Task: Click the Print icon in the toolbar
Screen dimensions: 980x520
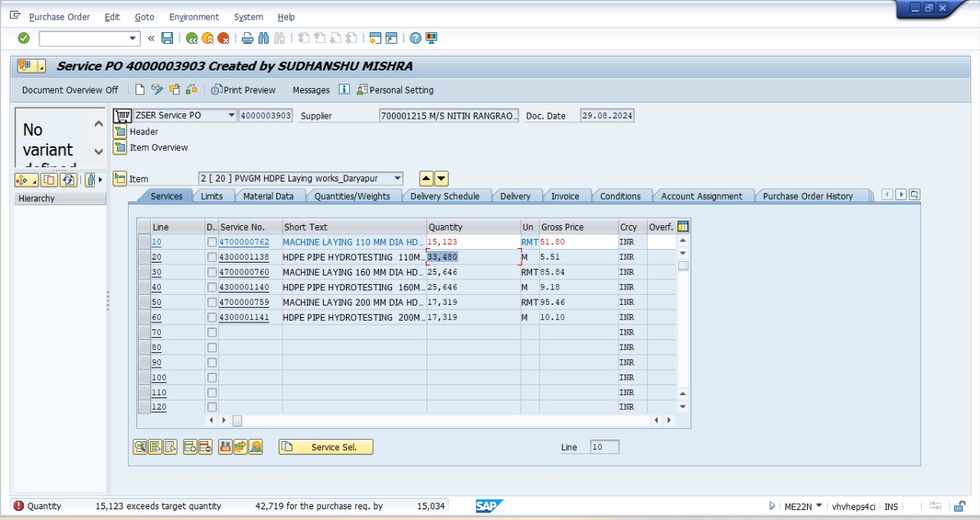Action: (x=247, y=38)
